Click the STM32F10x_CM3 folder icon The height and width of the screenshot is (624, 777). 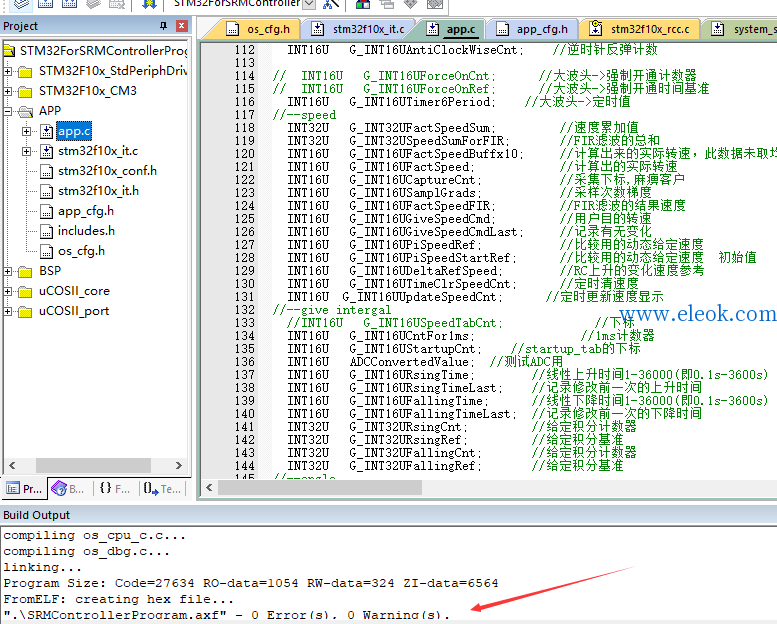pos(25,92)
